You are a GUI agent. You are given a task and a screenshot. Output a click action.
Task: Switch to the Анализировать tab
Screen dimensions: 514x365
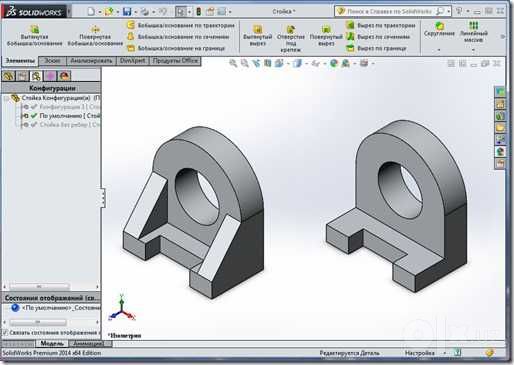[x=91, y=61]
